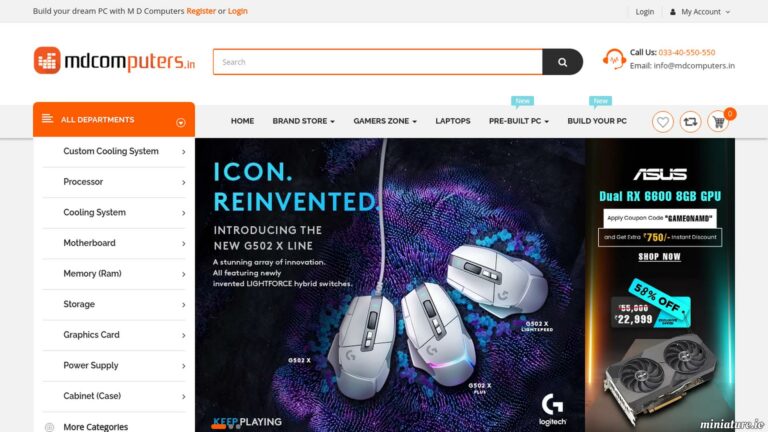Select the active orange banner slide indicator
The image size is (768, 432).
click(218, 426)
